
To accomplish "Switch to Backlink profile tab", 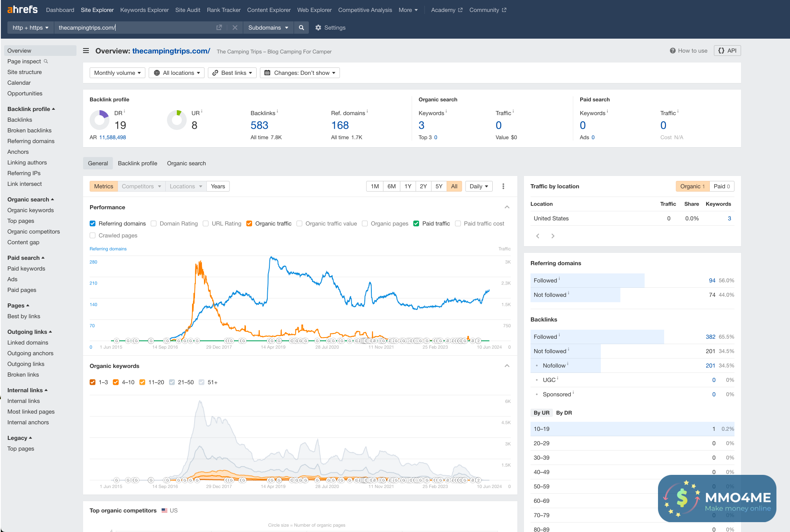I will [137, 163].
